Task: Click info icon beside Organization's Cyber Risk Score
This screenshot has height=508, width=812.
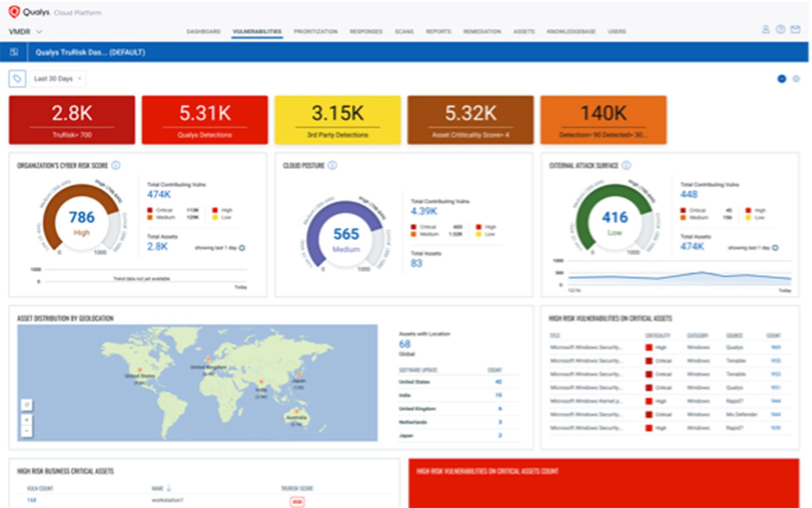Action: tap(116, 166)
